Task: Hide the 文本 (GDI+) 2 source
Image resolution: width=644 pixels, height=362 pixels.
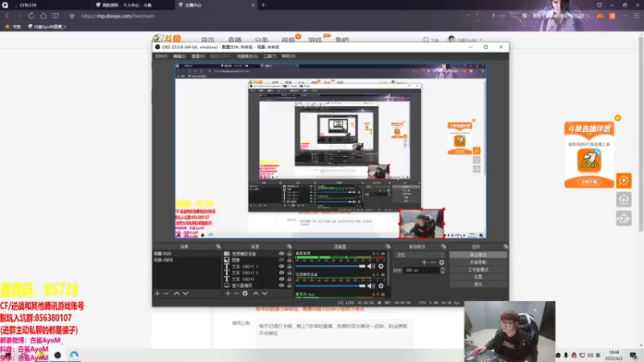Action: [x=281, y=273]
